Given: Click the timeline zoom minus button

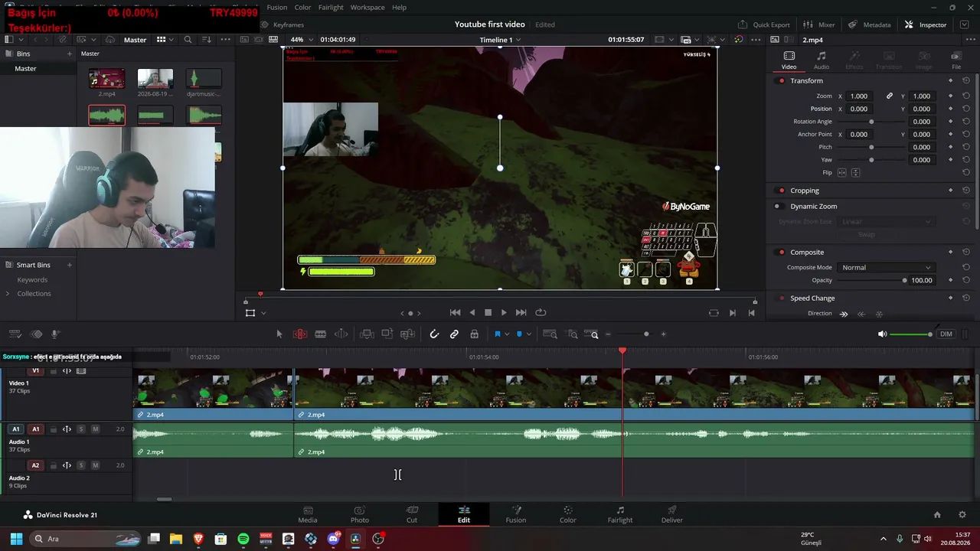Looking at the screenshot, I should (609, 334).
